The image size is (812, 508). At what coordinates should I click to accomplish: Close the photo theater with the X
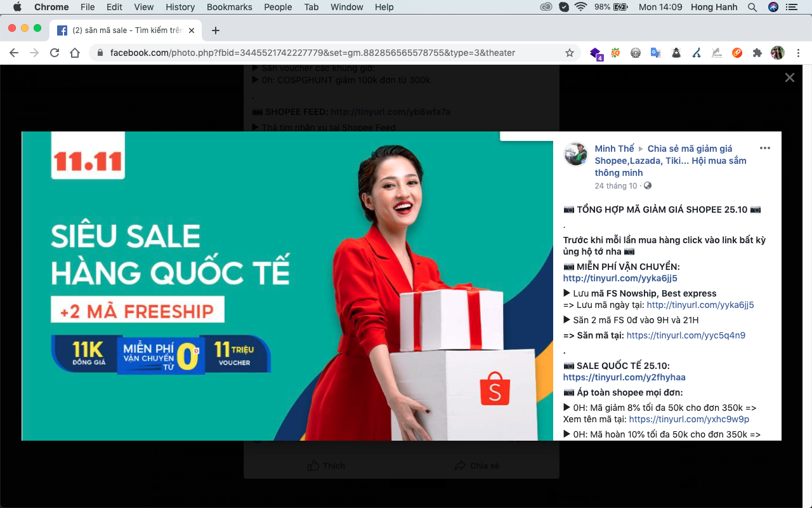point(789,77)
